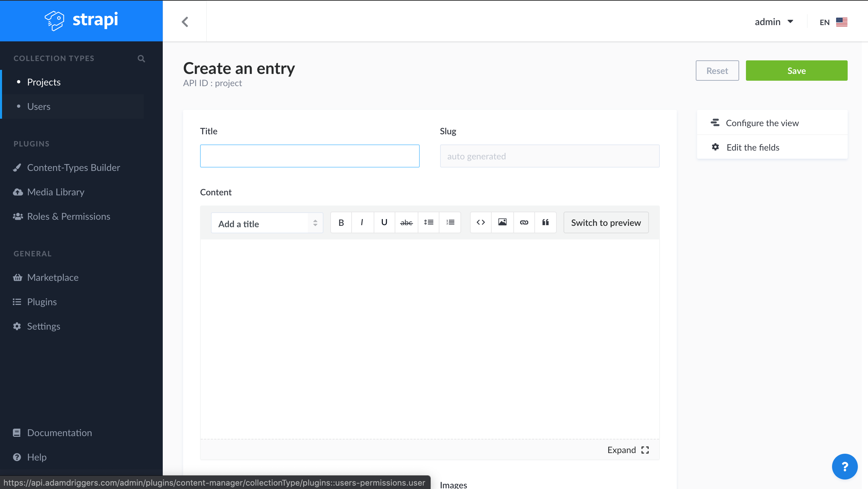
Task: Save the new entry
Action: click(796, 71)
